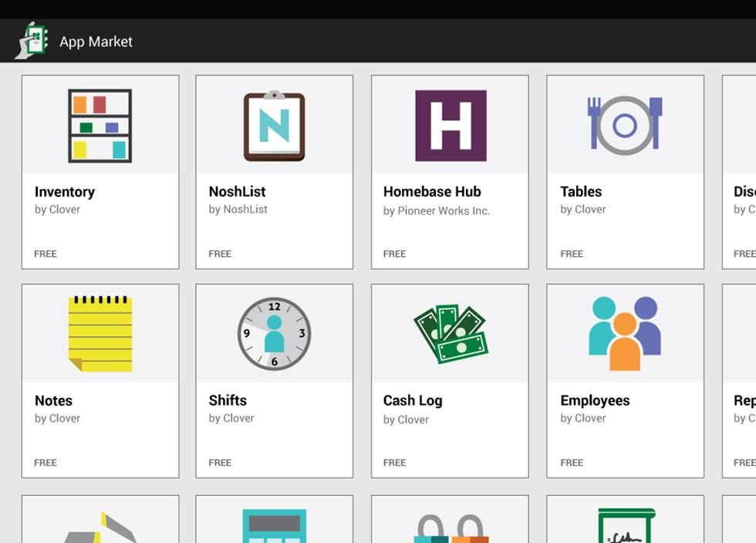
Task: Click the Shifts app title
Action: tap(228, 400)
